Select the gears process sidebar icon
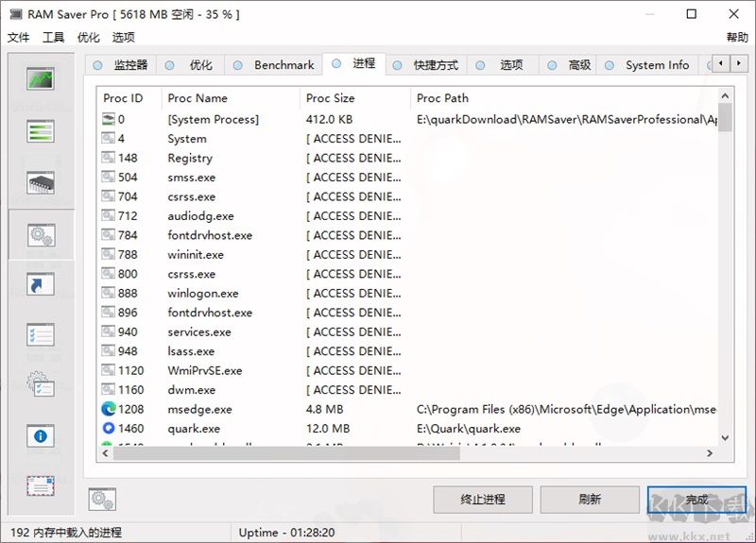The image size is (756, 543). 41,235
